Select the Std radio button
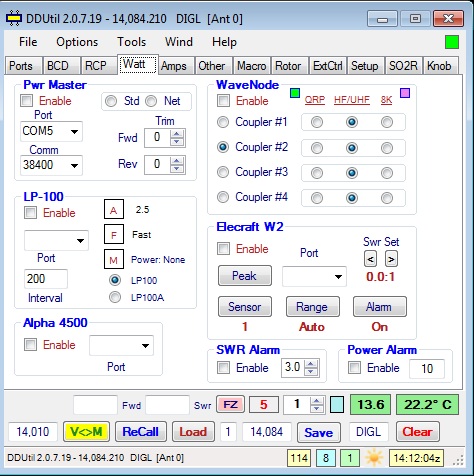 pyautogui.click(x=111, y=101)
